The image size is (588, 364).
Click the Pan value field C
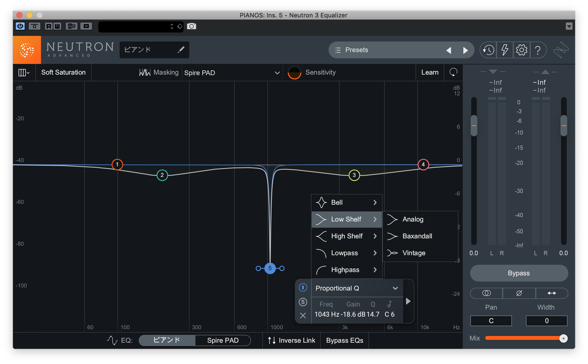pyautogui.click(x=491, y=321)
